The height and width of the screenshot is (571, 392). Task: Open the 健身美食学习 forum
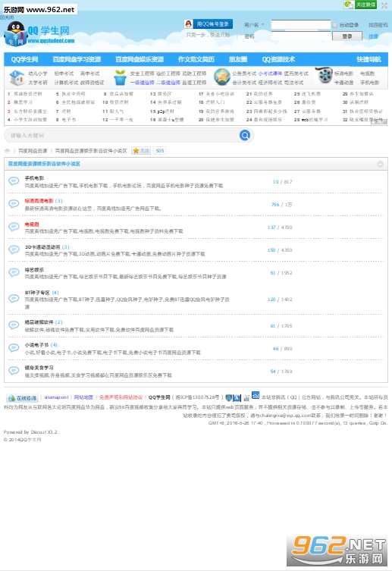click(x=39, y=368)
